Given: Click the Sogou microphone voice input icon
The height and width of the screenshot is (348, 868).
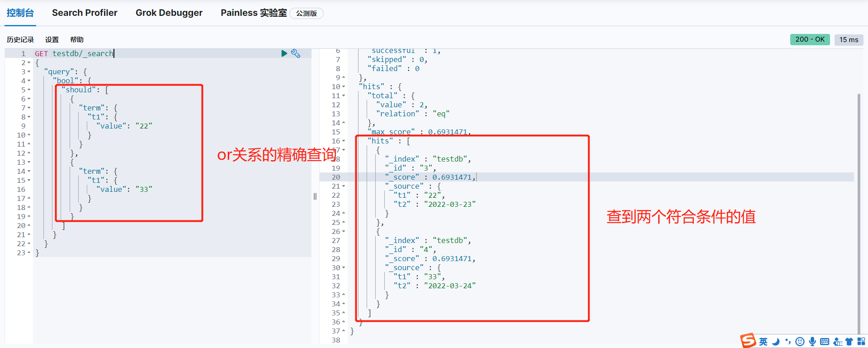Looking at the screenshot, I should click(x=812, y=342).
